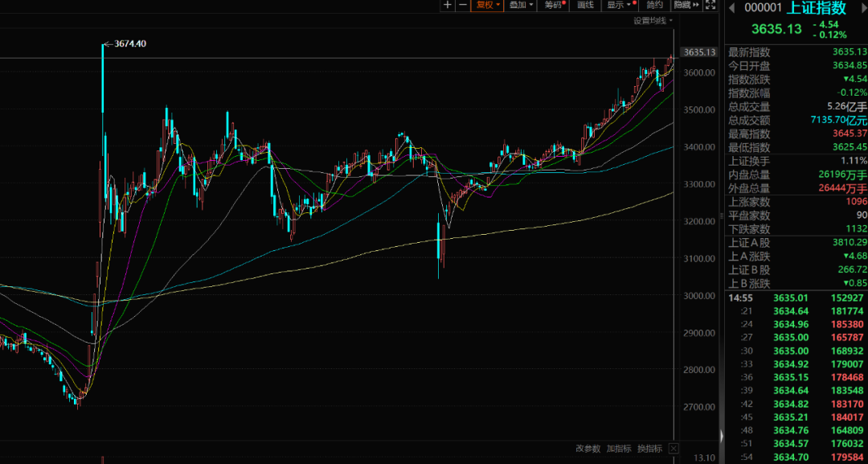Click 改参数 to edit indicator parameters
Screen dimensions: 868x464
(x=588, y=448)
